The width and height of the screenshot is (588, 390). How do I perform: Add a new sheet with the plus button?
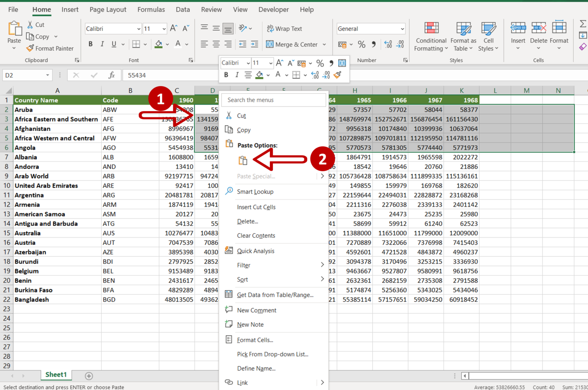[x=89, y=376]
